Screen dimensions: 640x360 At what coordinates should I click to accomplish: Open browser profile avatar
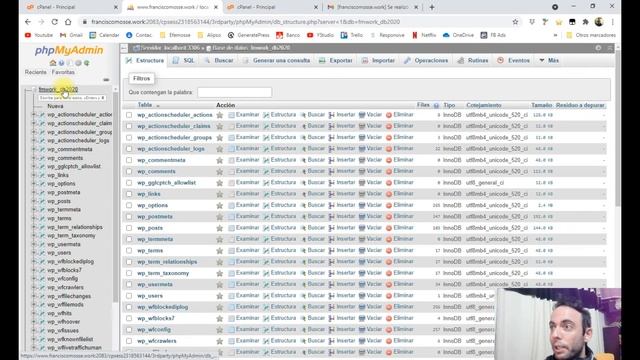coord(599,22)
